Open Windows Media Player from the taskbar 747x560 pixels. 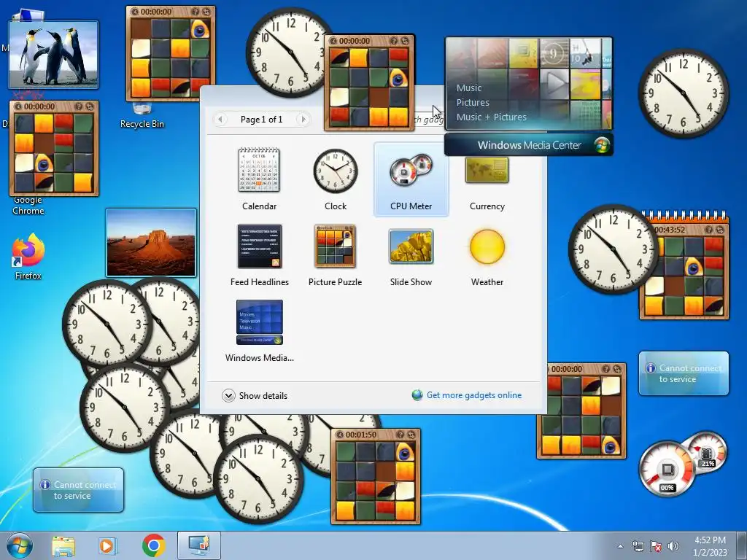tap(108, 546)
